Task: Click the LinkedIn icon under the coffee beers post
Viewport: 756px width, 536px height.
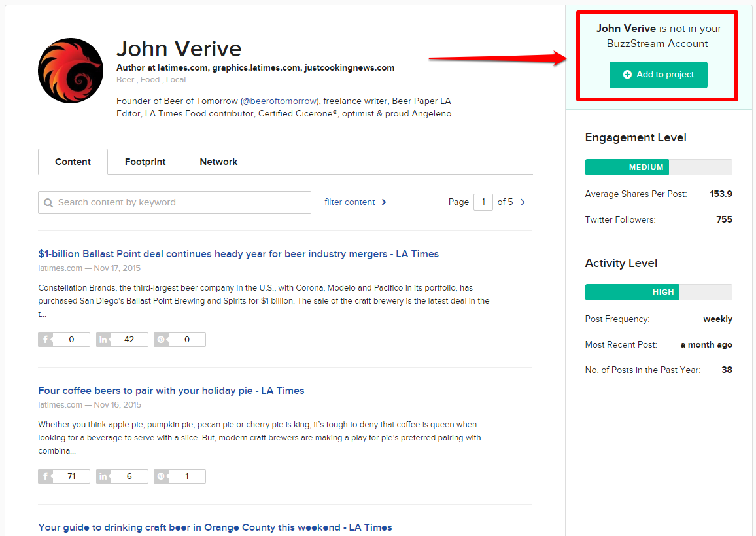Action: [x=103, y=476]
